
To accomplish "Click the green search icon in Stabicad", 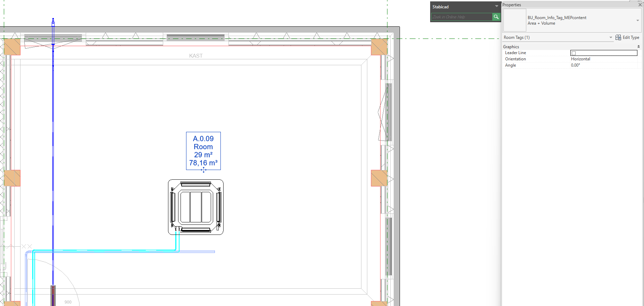I will [496, 17].
